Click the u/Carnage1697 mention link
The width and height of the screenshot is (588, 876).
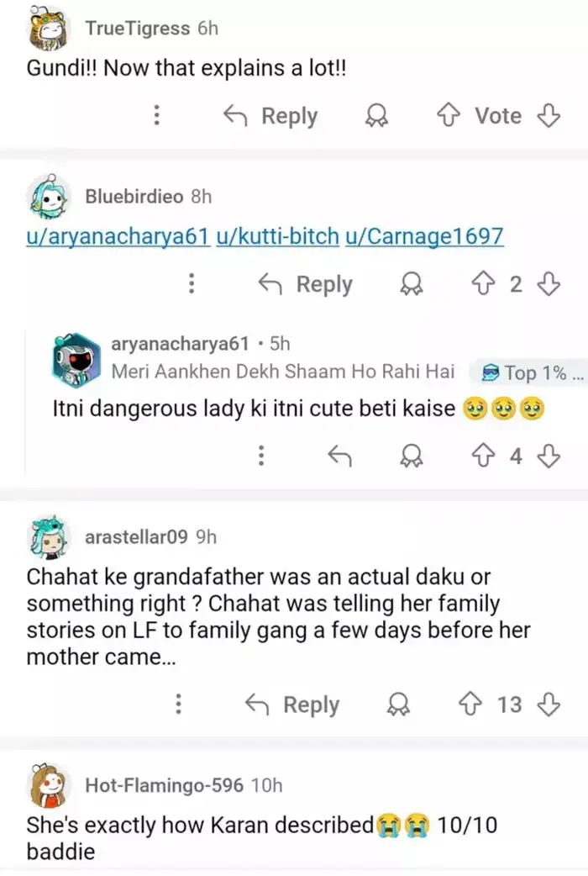430,236
